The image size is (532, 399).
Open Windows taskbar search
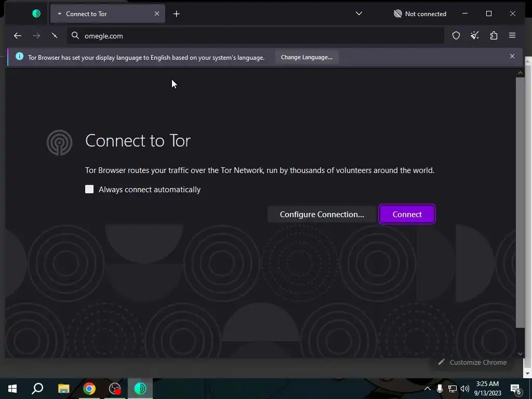point(37,389)
